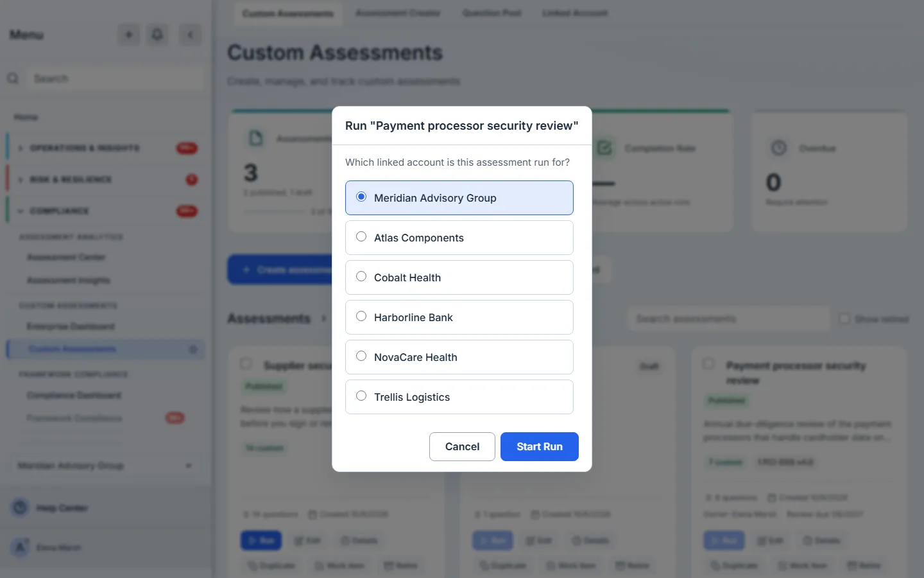924x578 pixels.
Task: Click the Search assessments field
Action: [728, 319]
